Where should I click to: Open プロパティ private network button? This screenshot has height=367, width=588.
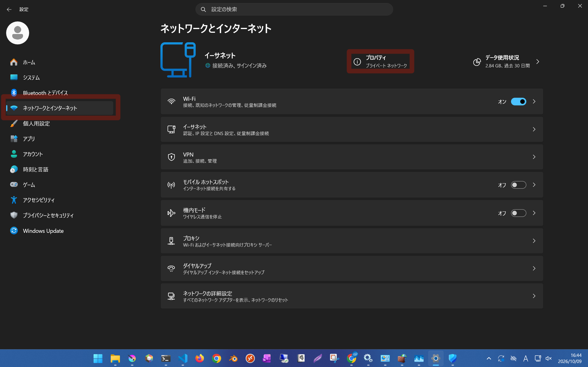pyautogui.click(x=380, y=62)
